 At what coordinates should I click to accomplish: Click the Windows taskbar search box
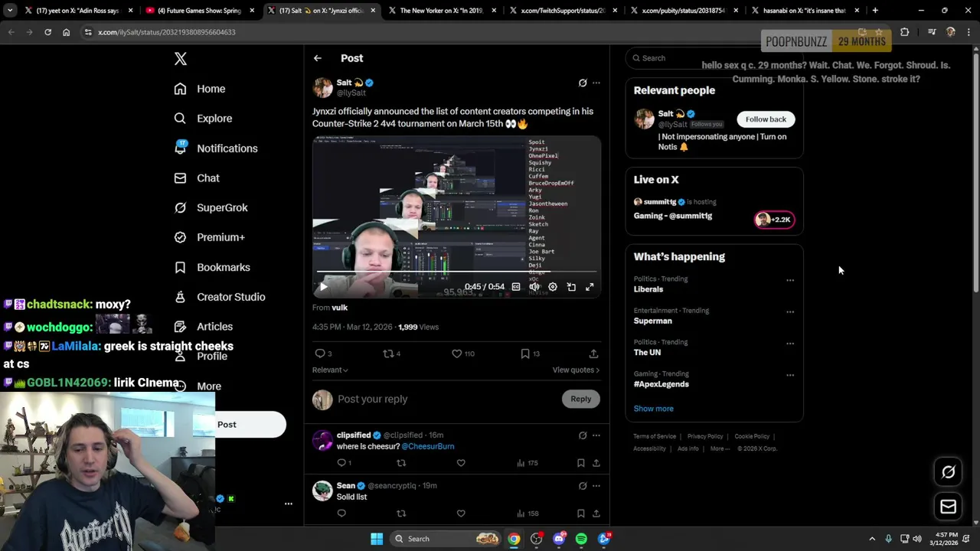click(446, 539)
